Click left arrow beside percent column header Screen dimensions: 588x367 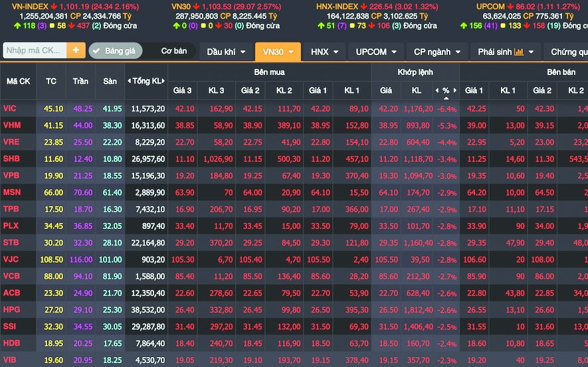point(437,90)
